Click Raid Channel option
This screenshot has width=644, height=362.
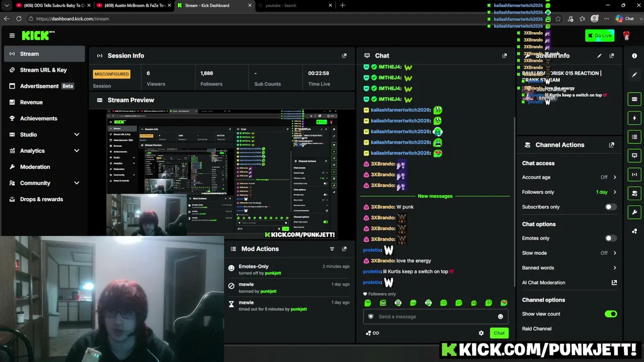pyautogui.click(x=537, y=329)
